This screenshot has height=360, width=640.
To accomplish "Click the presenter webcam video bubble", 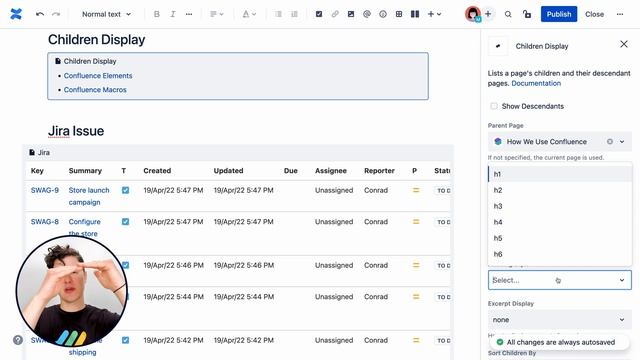I will [x=71, y=291].
